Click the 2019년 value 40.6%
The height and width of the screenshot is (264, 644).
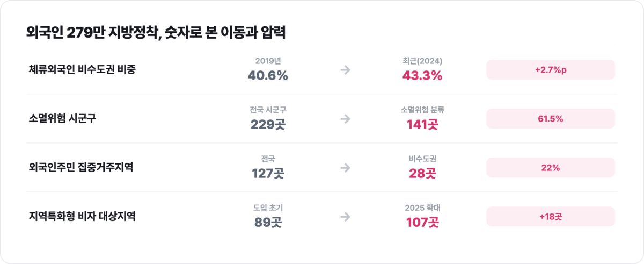(x=268, y=76)
